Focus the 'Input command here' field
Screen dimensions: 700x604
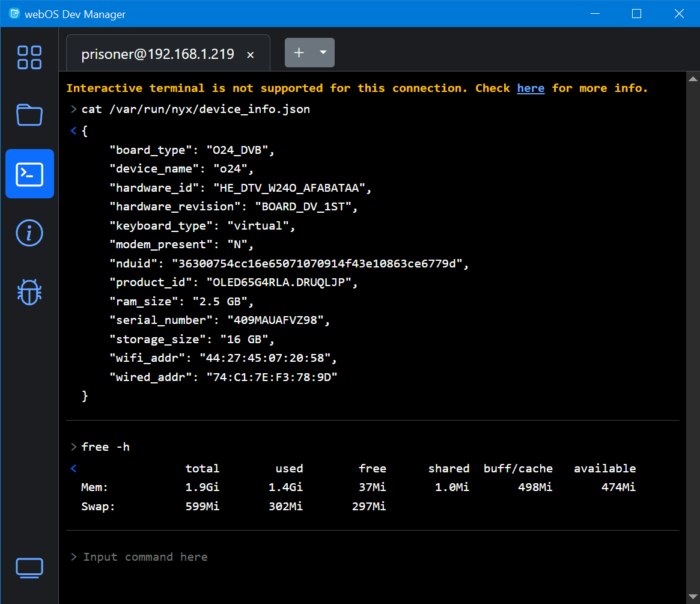361,557
